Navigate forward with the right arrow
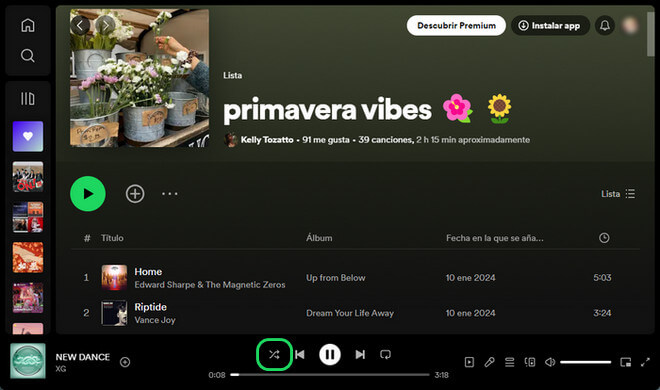Image resolution: width=660 pixels, height=390 pixels. point(105,26)
